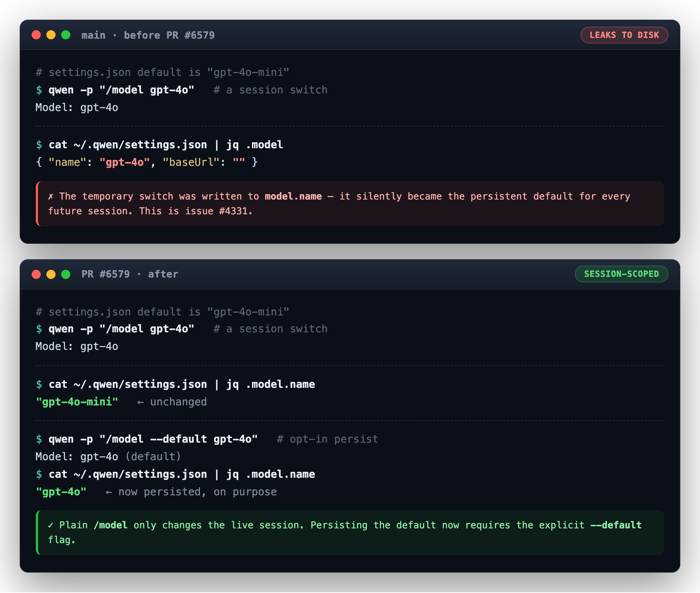Click the green "gpt-4o" output in the after window
This screenshot has height=593, width=700.
tap(61, 492)
